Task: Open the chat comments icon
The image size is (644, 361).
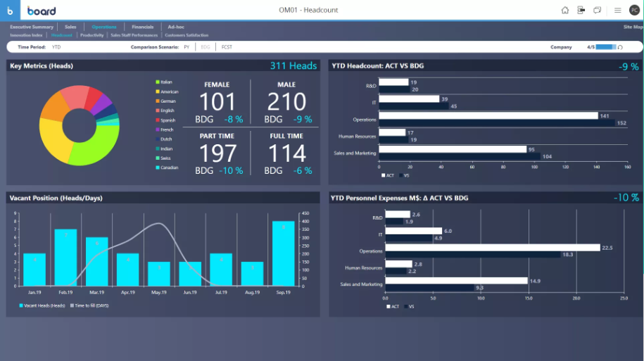Action: coord(597,11)
